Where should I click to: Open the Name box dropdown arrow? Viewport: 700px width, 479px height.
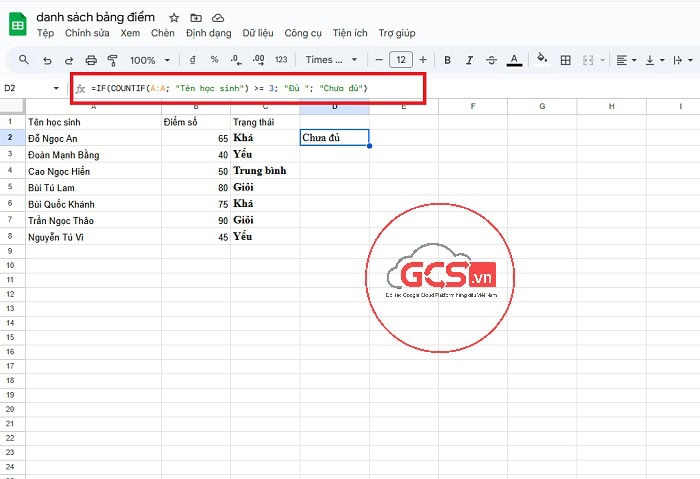pos(55,88)
